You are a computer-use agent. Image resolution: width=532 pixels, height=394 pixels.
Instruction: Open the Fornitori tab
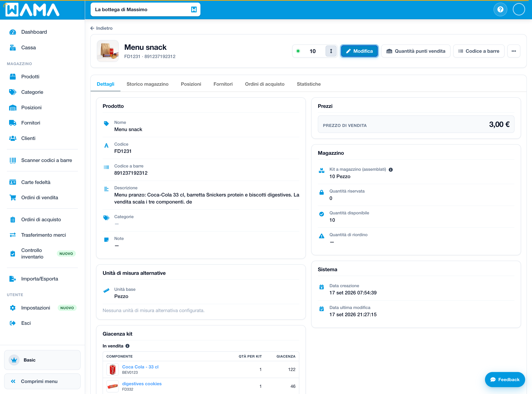pyautogui.click(x=223, y=84)
